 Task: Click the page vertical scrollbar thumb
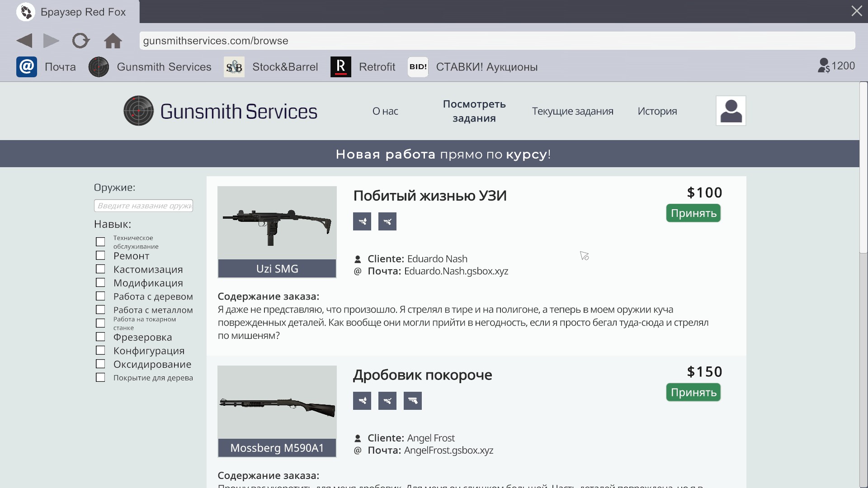(863, 168)
